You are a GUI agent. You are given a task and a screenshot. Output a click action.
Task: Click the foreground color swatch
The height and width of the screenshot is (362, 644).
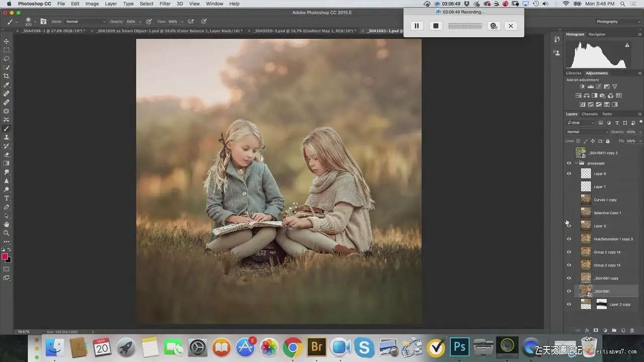coord(5,256)
